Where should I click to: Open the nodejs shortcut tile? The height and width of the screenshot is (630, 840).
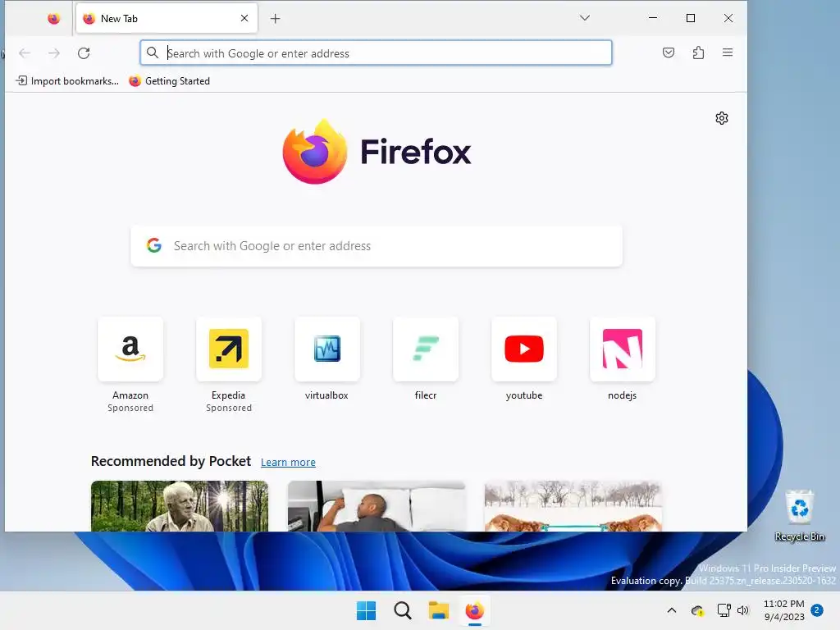click(x=623, y=349)
